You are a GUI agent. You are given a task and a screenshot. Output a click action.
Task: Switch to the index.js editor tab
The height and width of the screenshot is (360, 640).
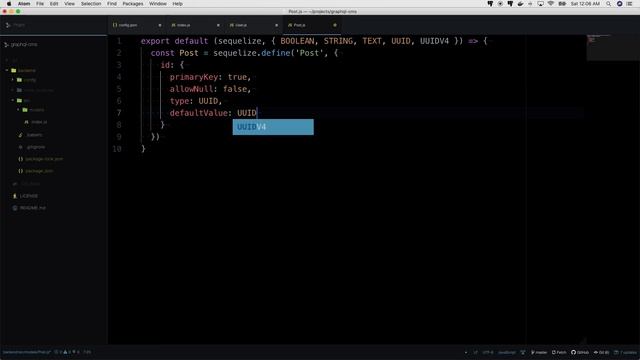click(195, 25)
